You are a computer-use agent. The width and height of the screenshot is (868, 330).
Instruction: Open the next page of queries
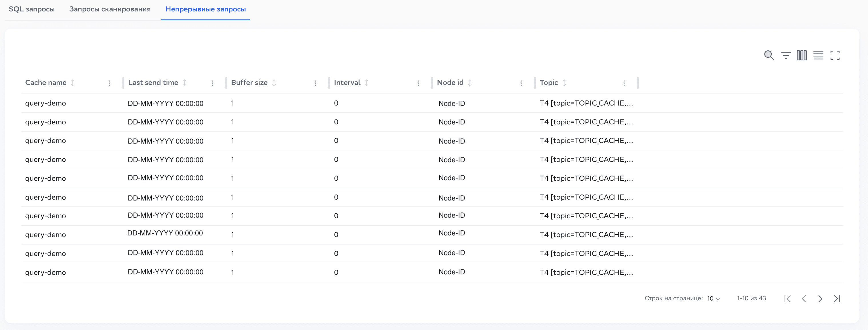tap(820, 299)
